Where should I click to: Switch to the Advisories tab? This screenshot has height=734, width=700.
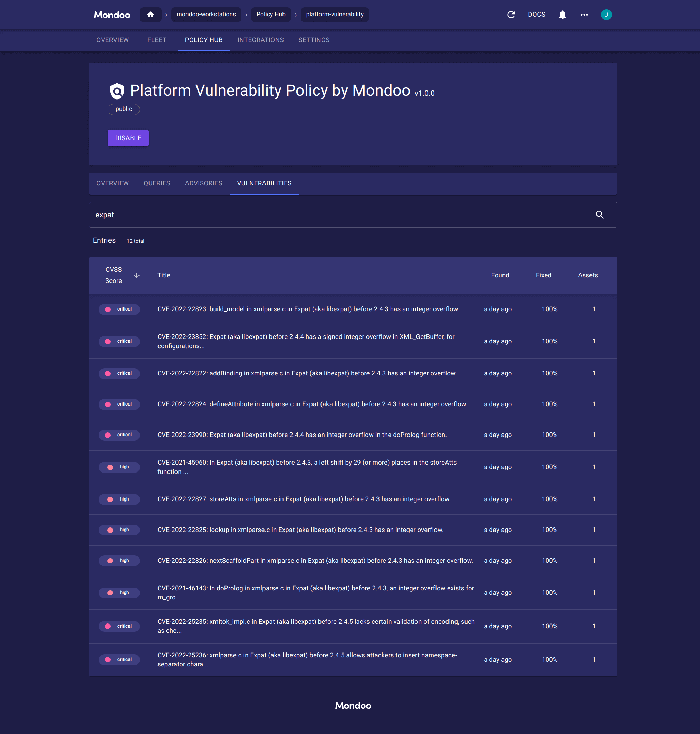point(203,183)
